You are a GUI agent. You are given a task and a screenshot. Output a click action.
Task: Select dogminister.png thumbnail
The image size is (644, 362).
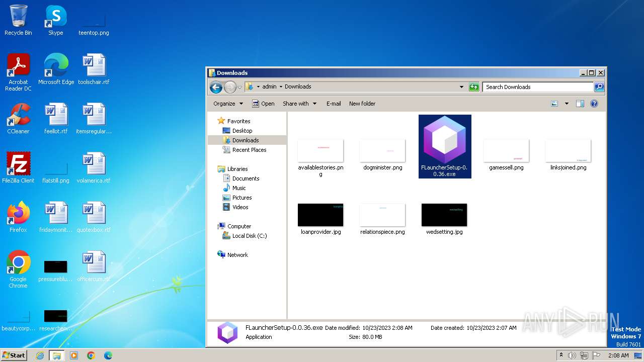[382, 156]
